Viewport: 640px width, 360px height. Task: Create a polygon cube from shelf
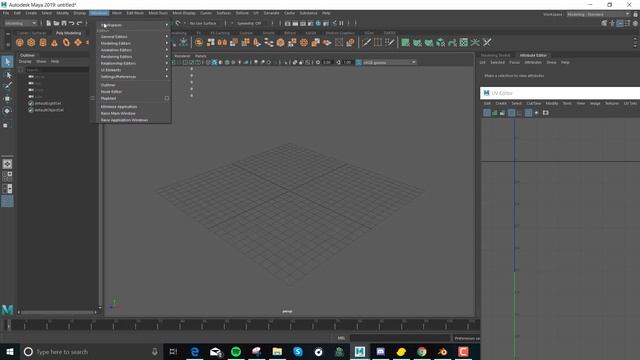coord(31,42)
